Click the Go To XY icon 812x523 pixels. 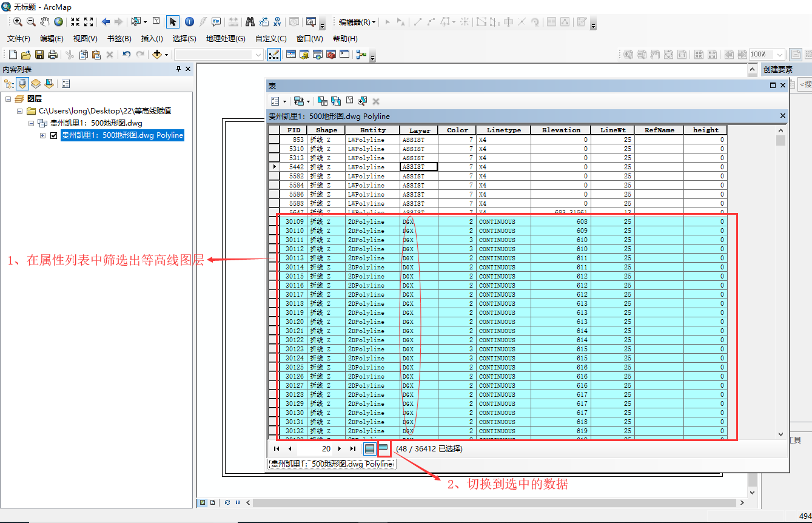pyautogui.click(x=277, y=22)
